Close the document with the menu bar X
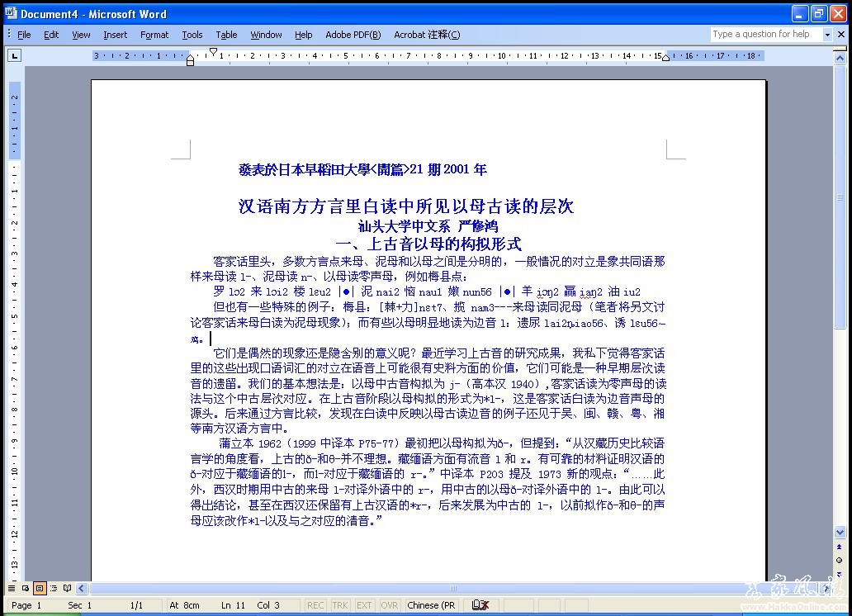The height and width of the screenshot is (616, 852). pos(841,34)
